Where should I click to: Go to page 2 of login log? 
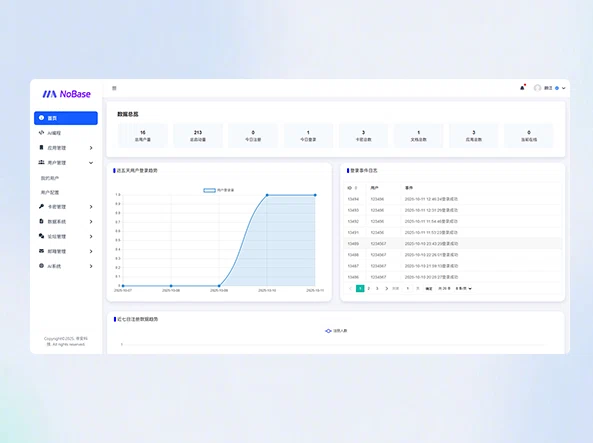point(369,289)
